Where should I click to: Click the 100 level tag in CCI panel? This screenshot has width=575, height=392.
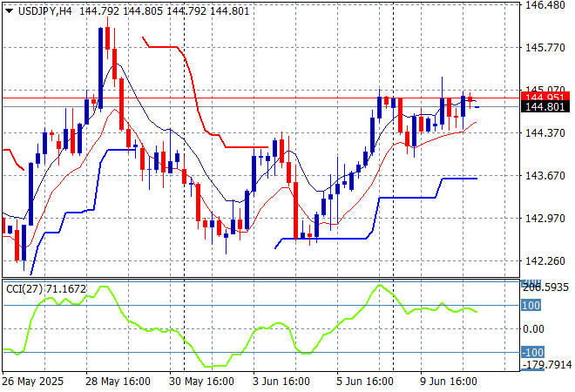click(531, 306)
